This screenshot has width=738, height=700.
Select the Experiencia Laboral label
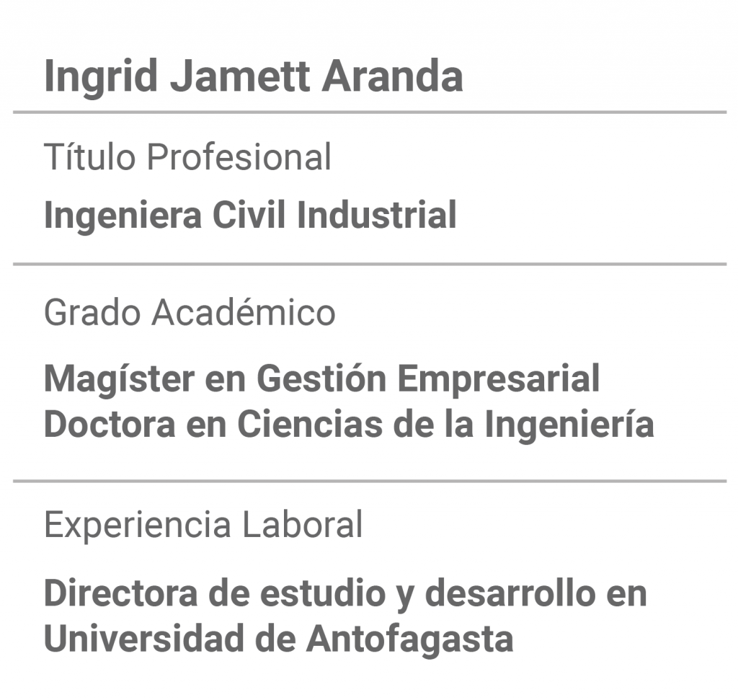(203, 525)
